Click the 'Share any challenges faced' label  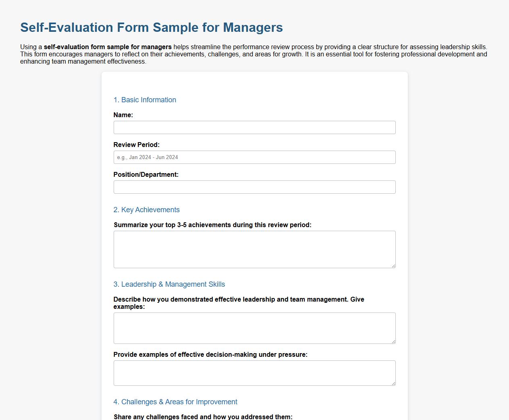[203, 417]
